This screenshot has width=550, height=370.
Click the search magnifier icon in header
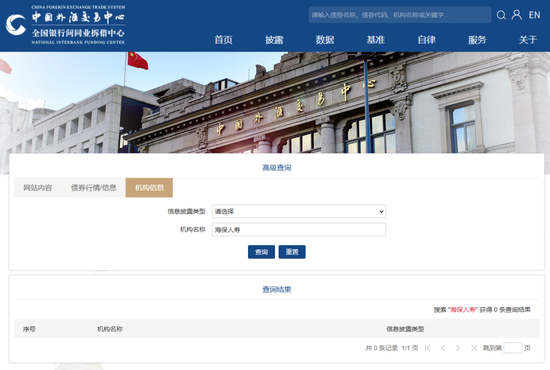coord(501,15)
